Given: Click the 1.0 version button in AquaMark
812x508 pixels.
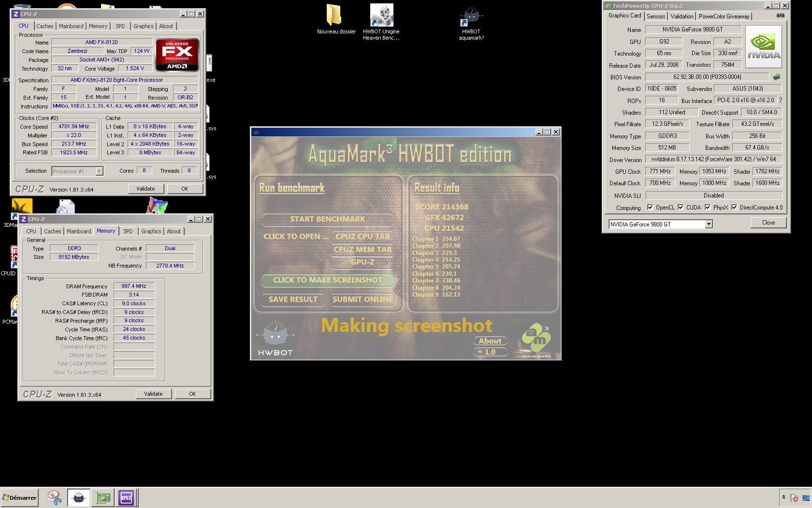Looking at the screenshot, I should pyautogui.click(x=490, y=352).
